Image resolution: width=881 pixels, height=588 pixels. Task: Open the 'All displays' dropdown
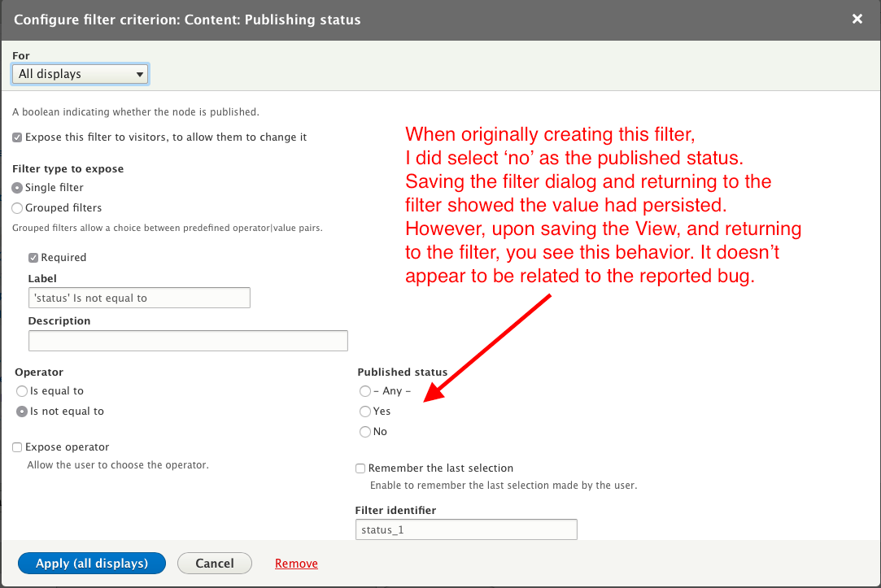click(80, 74)
